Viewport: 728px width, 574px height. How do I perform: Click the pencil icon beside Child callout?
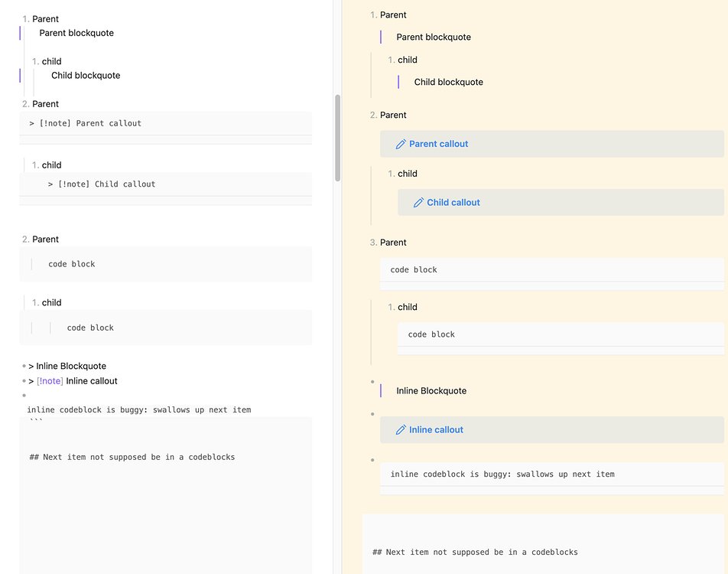(x=418, y=203)
